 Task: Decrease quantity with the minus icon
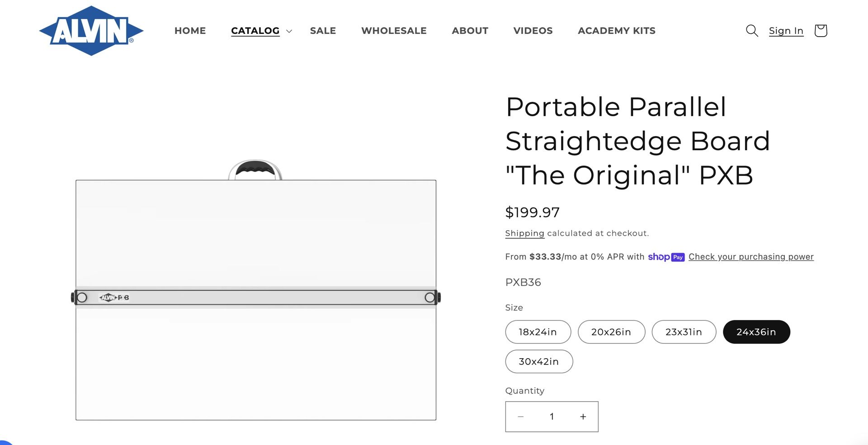coord(520,417)
